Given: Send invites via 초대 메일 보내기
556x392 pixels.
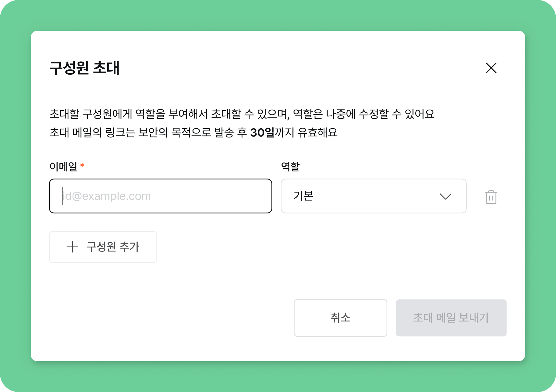Looking at the screenshot, I should 451,318.
